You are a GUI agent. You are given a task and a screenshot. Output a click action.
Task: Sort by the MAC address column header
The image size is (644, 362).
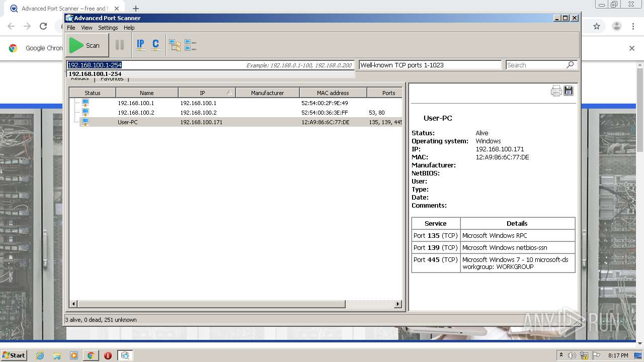(x=333, y=93)
